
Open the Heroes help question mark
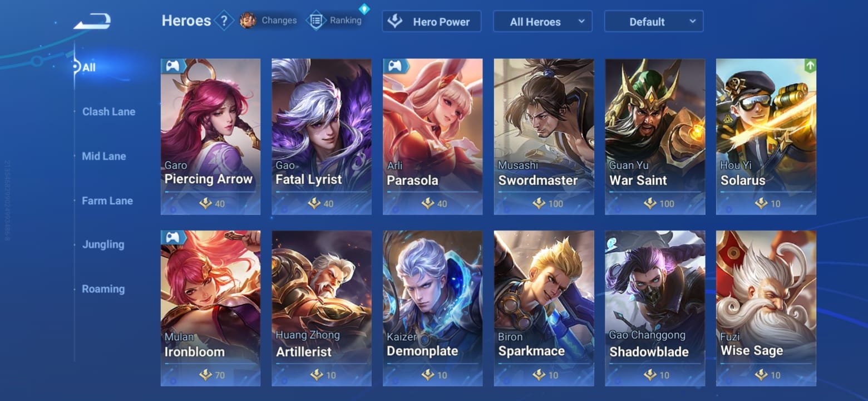[x=224, y=21]
